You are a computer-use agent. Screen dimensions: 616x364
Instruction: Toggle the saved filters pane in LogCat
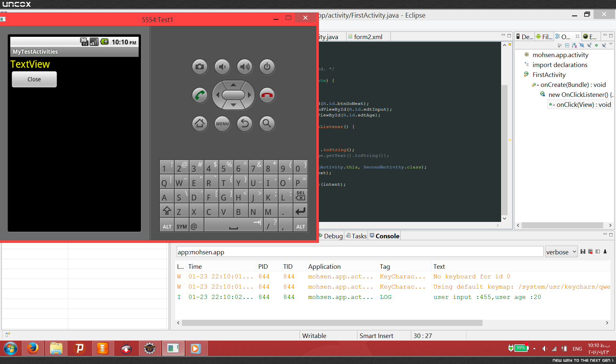pyautogui.click(x=598, y=252)
